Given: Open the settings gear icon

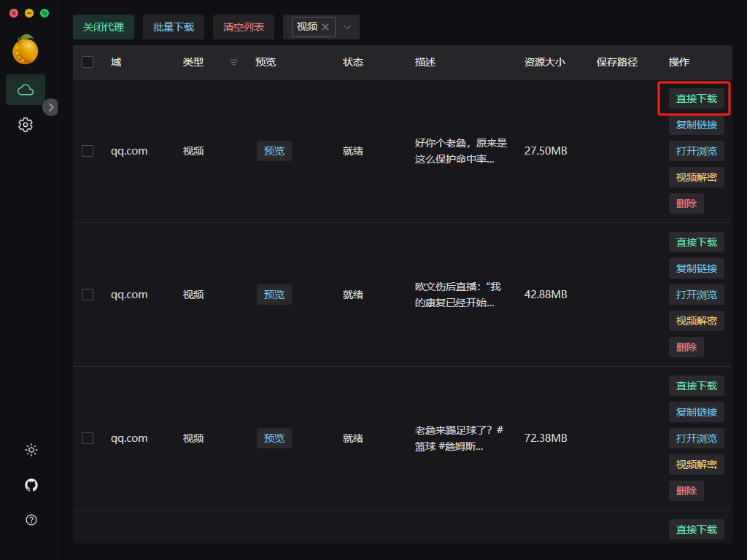Looking at the screenshot, I should 26,125.
